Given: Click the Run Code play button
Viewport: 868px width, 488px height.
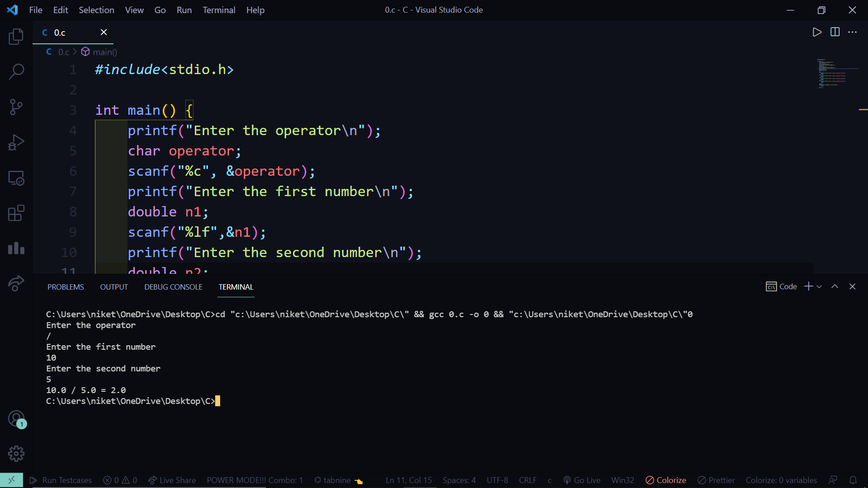Looking at the screenshot, I should tap(816, 32).
